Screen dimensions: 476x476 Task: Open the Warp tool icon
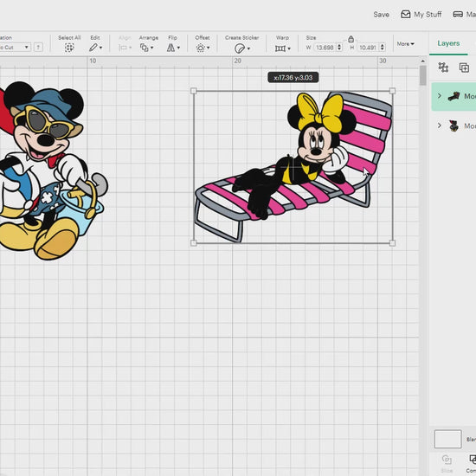tap(280, 48)
